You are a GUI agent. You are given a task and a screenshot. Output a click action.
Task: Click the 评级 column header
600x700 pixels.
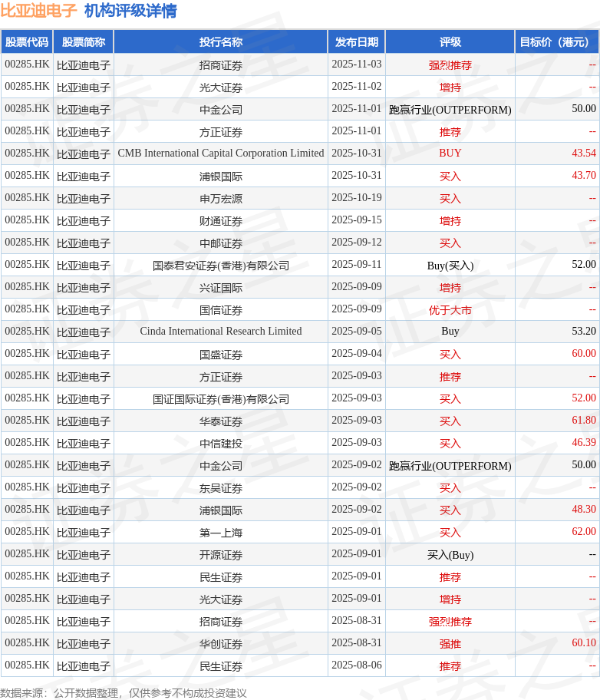point(450,42)
